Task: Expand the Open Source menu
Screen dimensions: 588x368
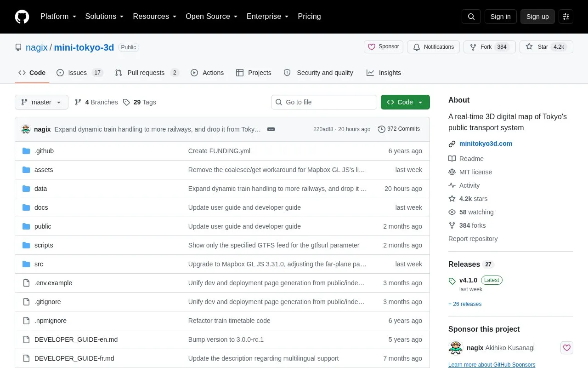Action: [212, 17]
